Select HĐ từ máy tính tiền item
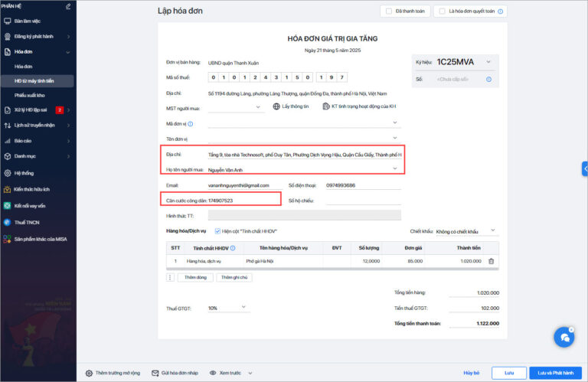Screen dimensions: 588x382 click(37, 81)
